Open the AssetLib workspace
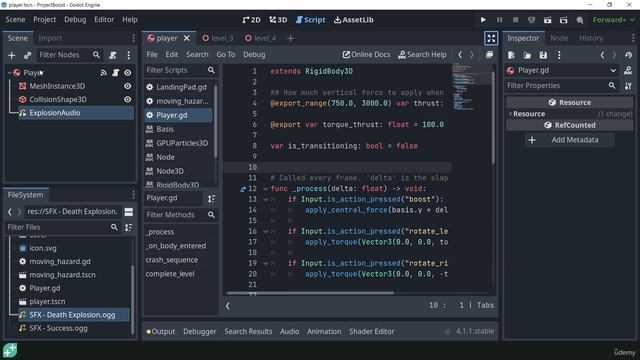 click(353, 20)
